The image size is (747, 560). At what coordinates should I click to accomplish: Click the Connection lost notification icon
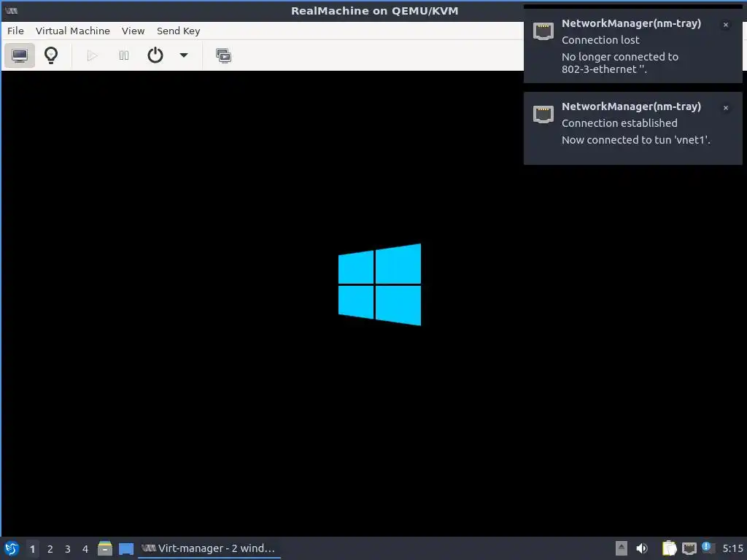[543, 31]
